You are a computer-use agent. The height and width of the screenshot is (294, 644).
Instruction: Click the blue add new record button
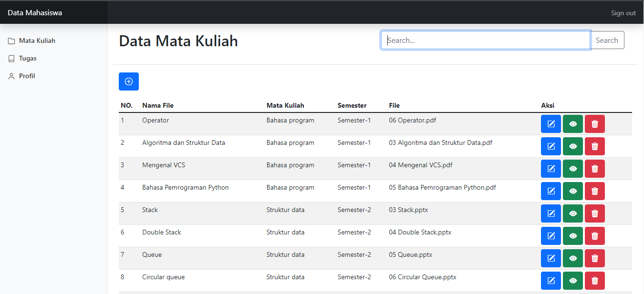click(x=128, y=81)
